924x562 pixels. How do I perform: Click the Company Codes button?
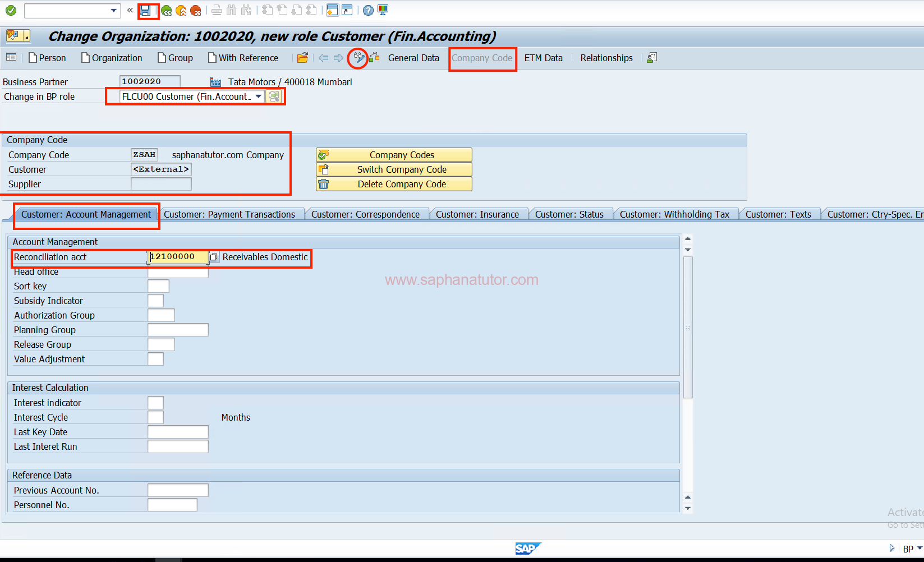point(394,155)
